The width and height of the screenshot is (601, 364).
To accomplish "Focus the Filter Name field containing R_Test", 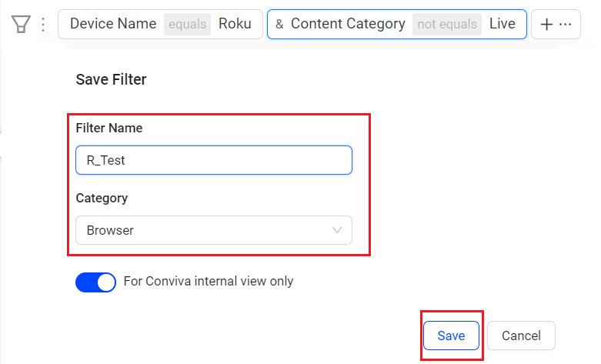I will coord(214,160).
